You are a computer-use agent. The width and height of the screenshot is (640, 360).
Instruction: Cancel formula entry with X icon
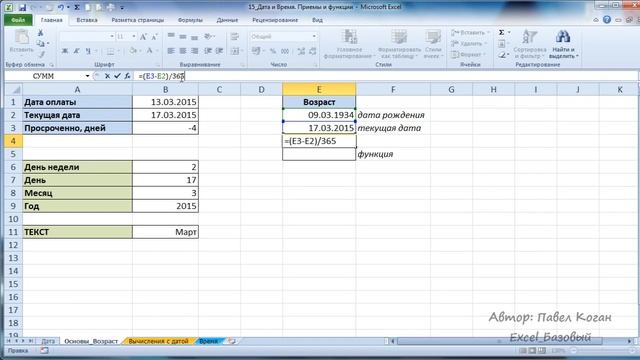pos(107,76)
